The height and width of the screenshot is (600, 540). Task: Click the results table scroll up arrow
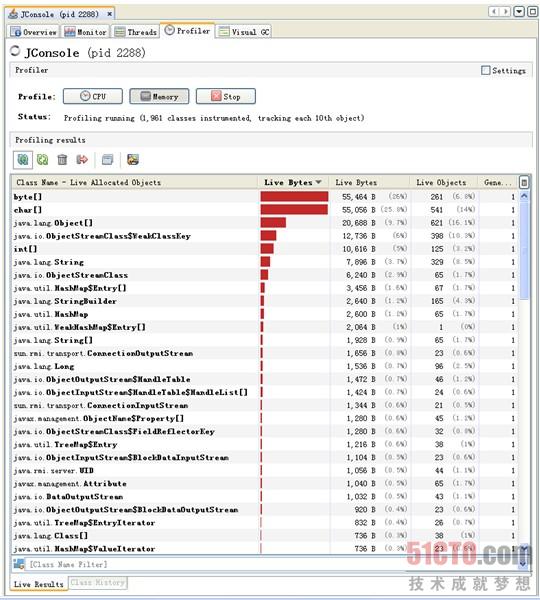[524, 196]
